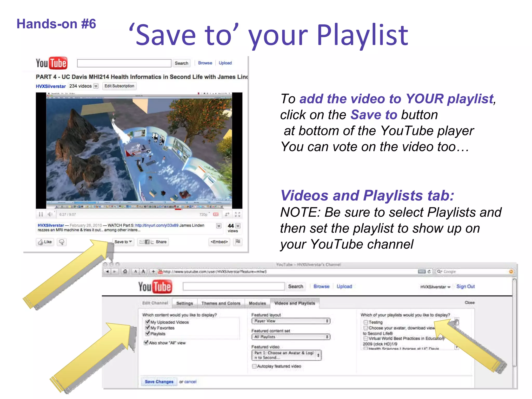Flag the video with the flag icon

click(x=238, y=242)
